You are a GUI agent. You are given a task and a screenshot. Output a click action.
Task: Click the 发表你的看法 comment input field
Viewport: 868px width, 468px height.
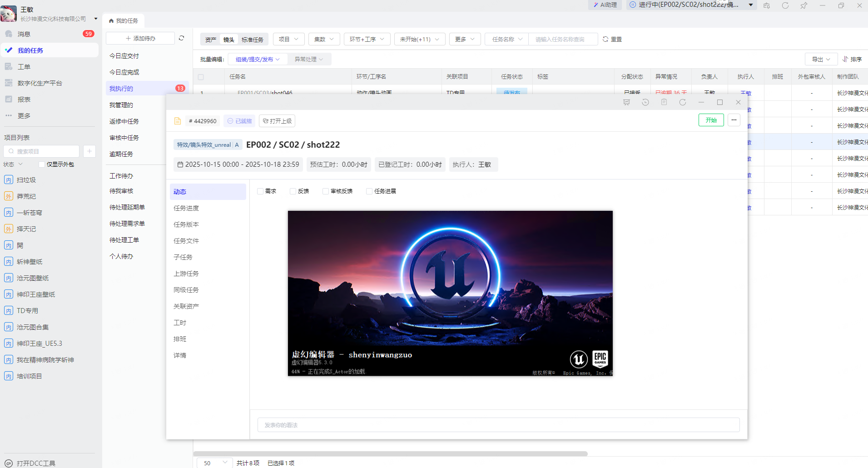498,425
